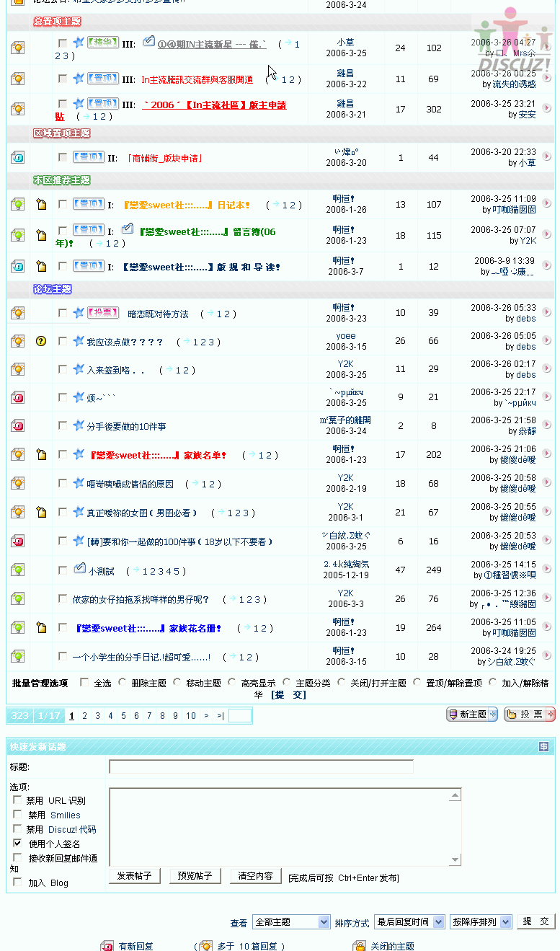Open the 按降序排列 order dropdown
Viewport: 560px width, 951px height.
(x=481, y=921)
